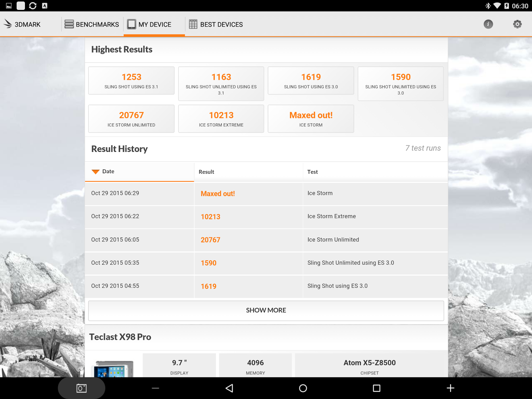
Task: Click the 20767 result in history table
Action: click(210, 240)
